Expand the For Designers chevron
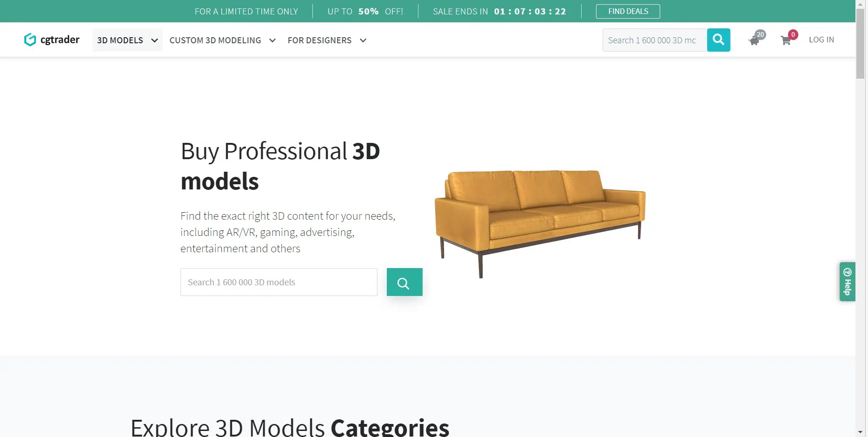 (363, 40)
